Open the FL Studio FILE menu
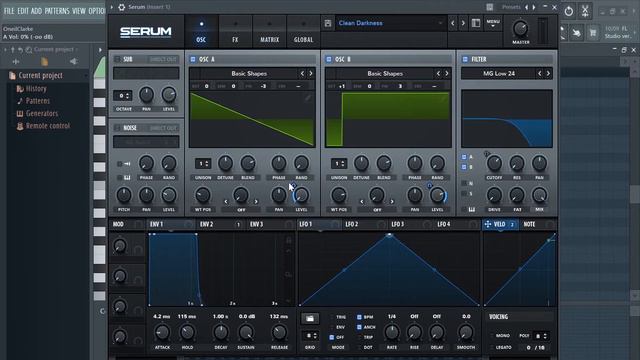 [9, 11]
